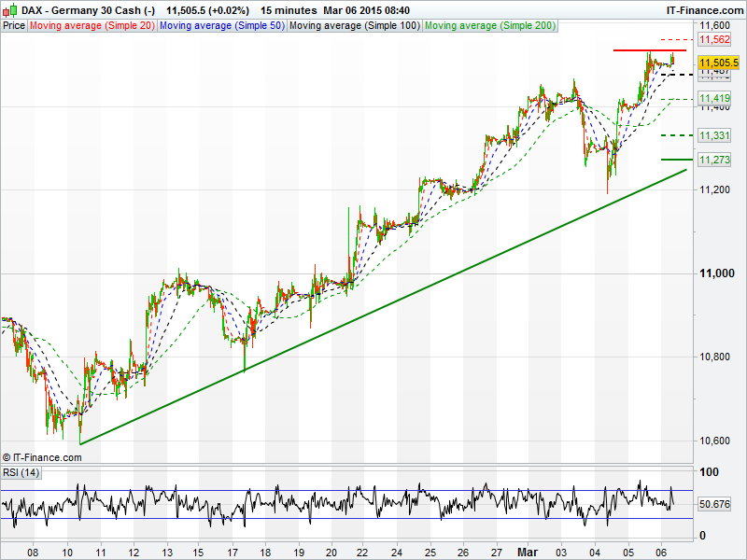The height and width of the screenshot is (560, 747).
Task: Open Moving average (Simple 100) indicator settings
Action: coord(354,26)
